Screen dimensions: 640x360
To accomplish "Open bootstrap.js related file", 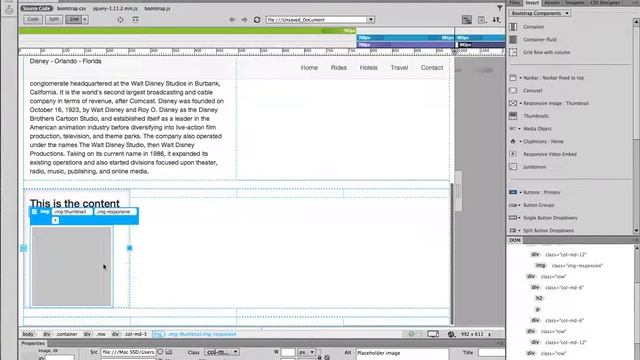I will coord(157,8).
